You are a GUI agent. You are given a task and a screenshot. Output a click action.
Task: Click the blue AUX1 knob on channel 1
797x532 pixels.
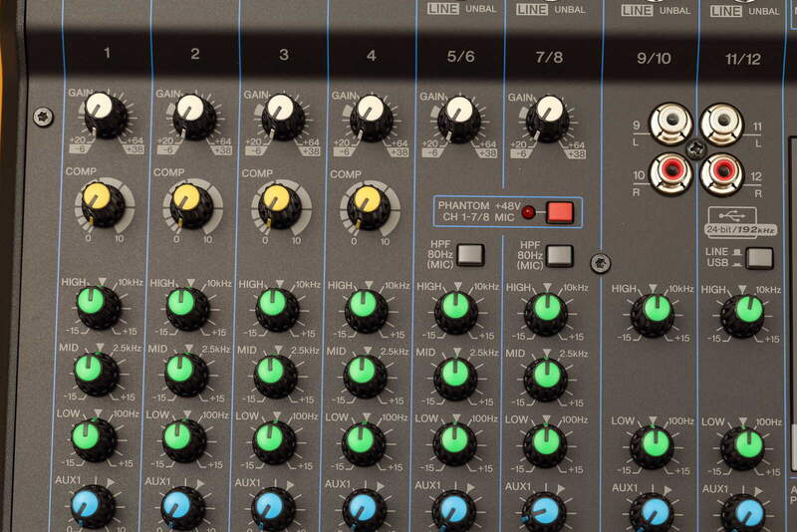tap(91, 505)
